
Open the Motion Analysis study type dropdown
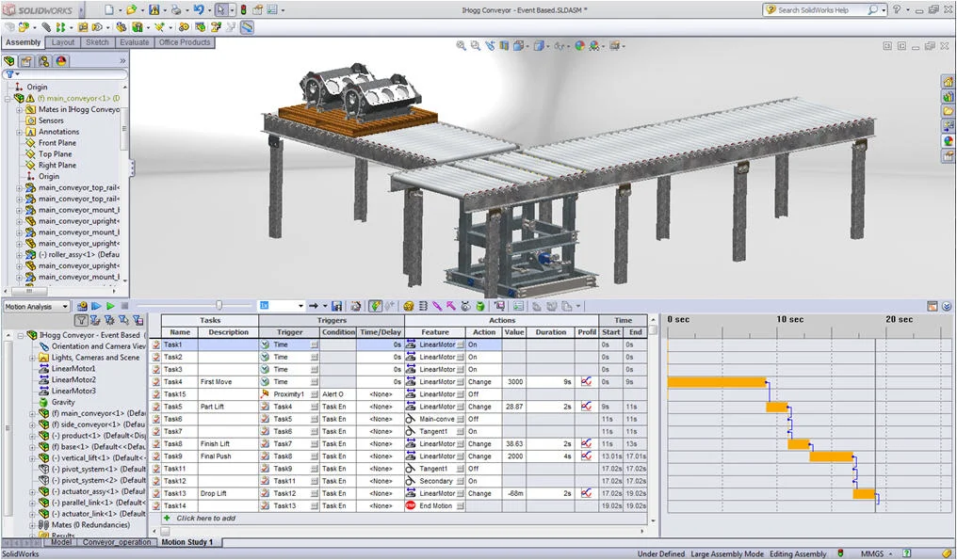pos(65,306)
